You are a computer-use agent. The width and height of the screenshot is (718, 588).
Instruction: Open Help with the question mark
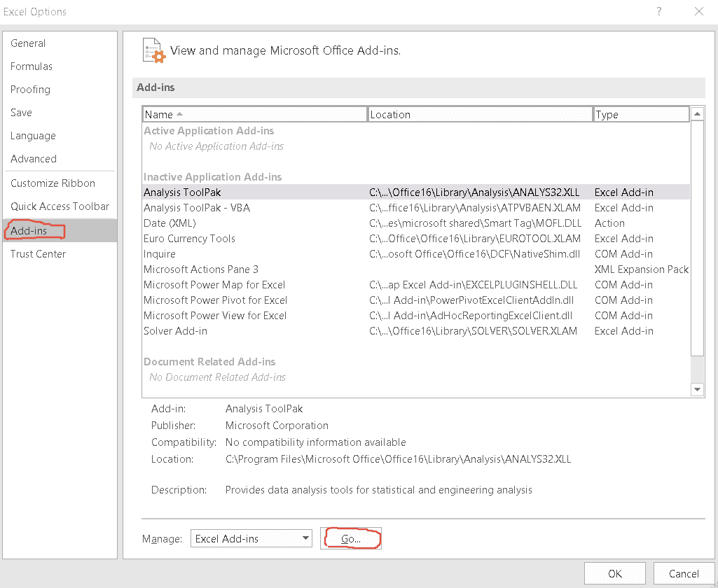pos(659,11)
